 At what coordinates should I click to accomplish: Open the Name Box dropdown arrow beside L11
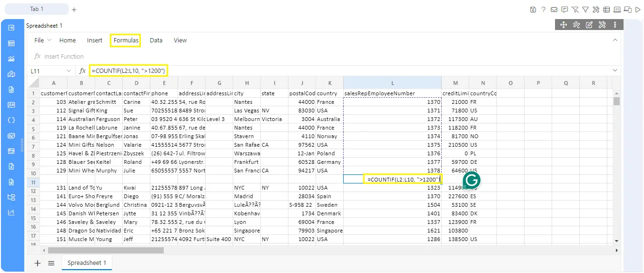69,71
